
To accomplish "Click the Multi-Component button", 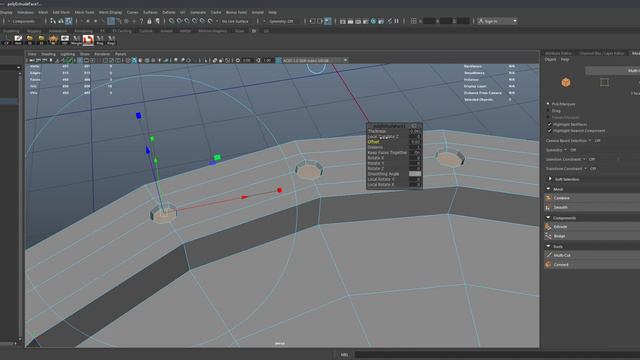I will click(613, 71).
